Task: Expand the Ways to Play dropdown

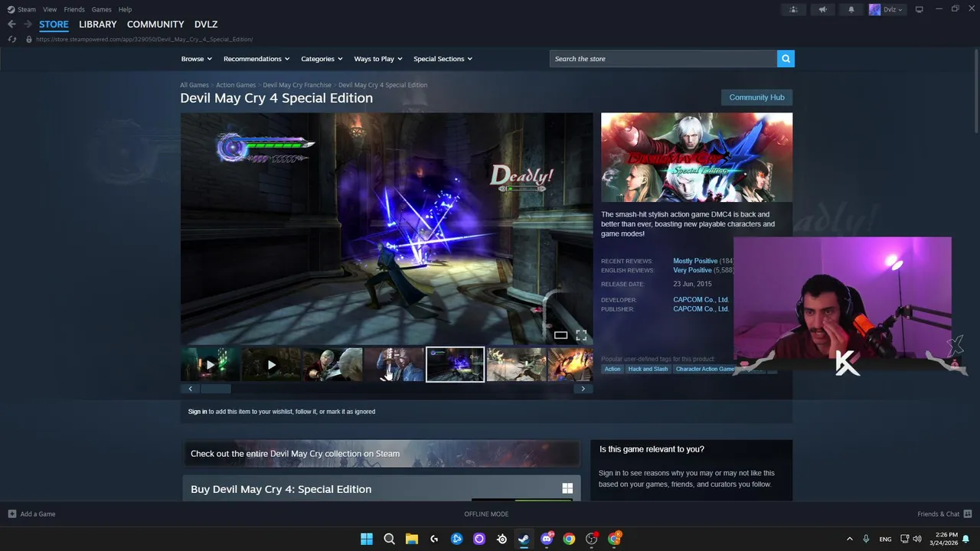Action: 378,59
